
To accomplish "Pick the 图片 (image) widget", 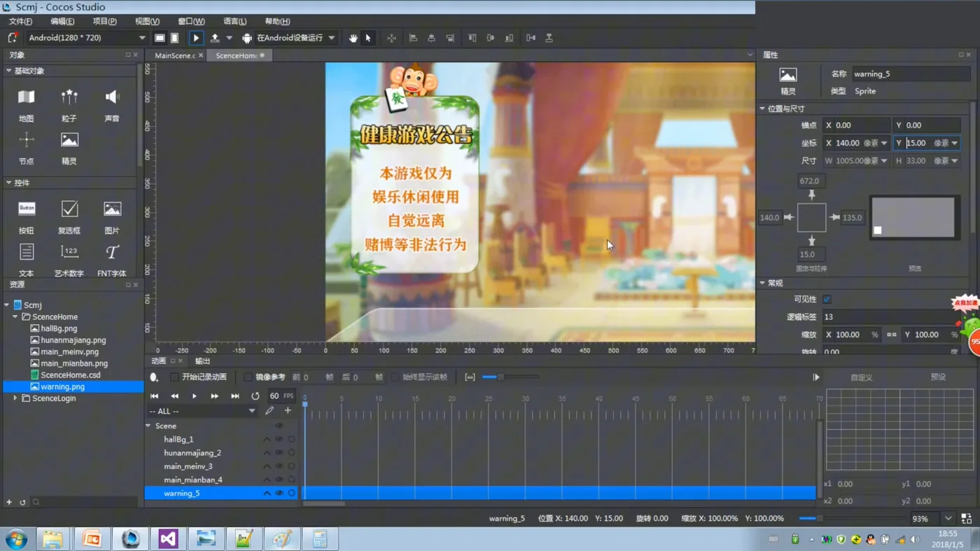I will pyautogui.click(x=112, y=217).
